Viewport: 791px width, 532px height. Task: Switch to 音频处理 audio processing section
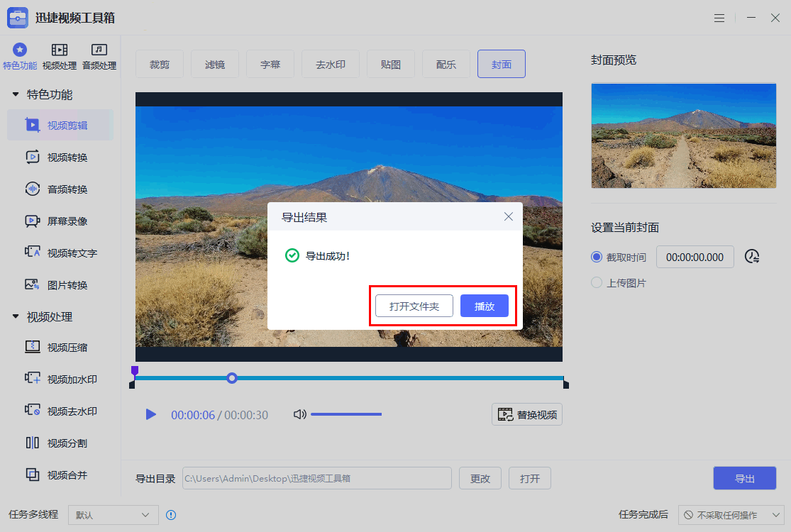[x=99, y=55]
